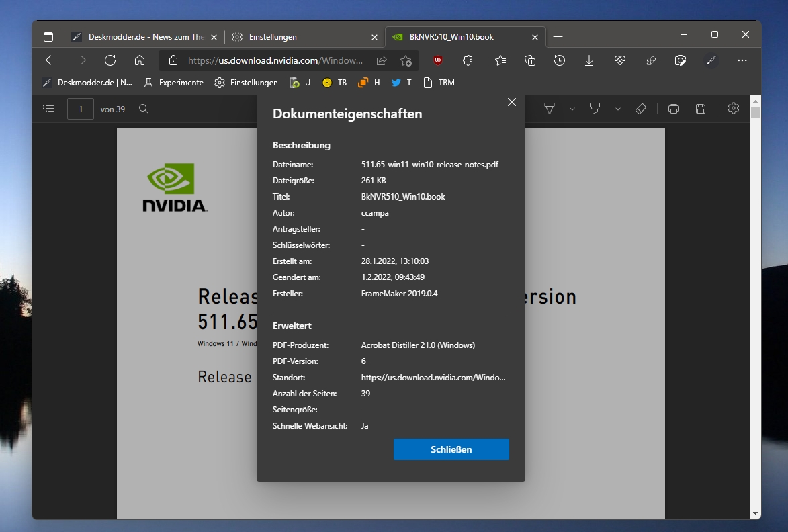
Task: Select modified date 1.2.2022, 09:43:49
Action: tap(393, 277)
